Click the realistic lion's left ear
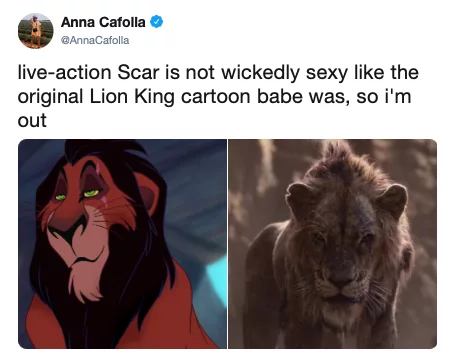 299,199
